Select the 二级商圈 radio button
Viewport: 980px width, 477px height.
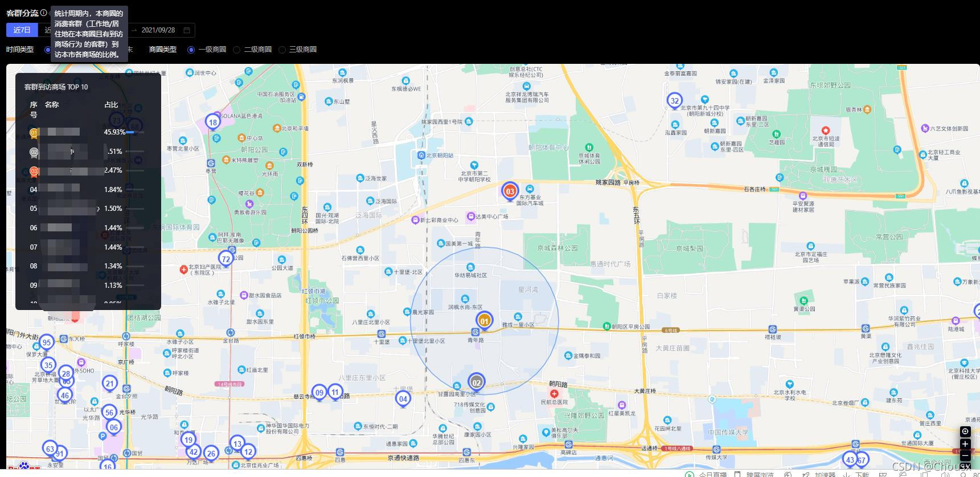point(237,50)
